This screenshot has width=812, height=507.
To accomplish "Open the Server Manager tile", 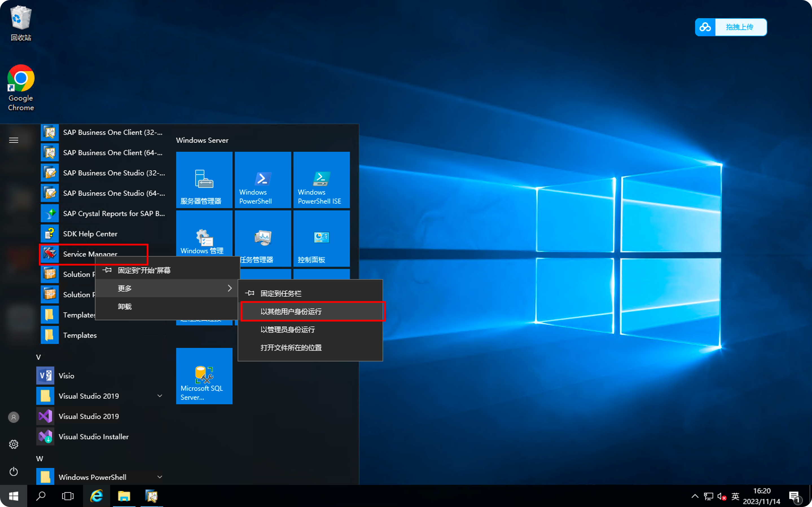I will click(x=204, y=180).
